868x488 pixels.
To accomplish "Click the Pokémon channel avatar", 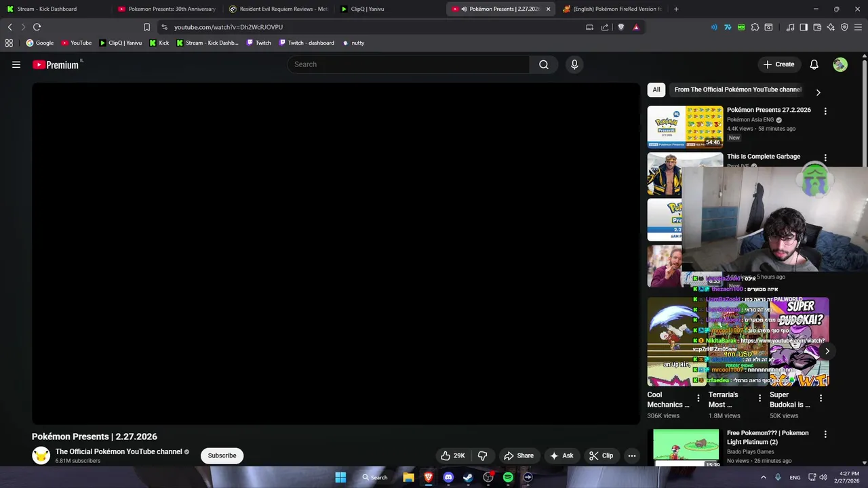I will (41, 455).
